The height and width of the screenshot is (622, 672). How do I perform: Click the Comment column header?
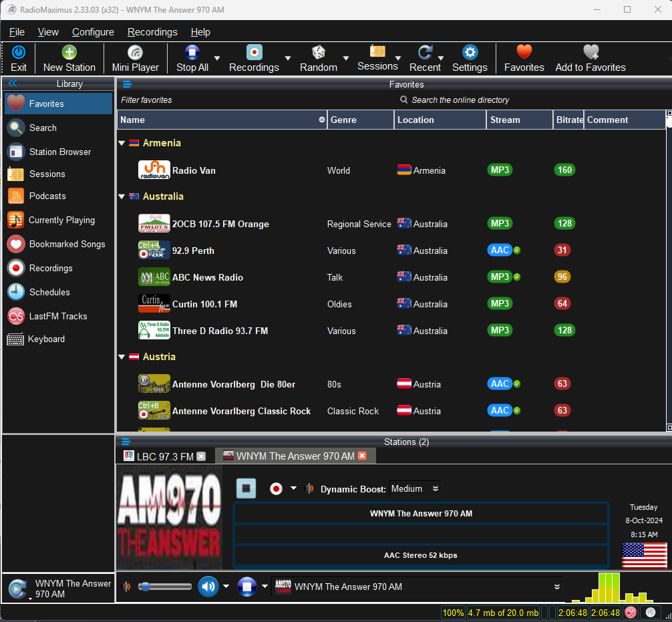pyautogui.click(x=625, y=120)
